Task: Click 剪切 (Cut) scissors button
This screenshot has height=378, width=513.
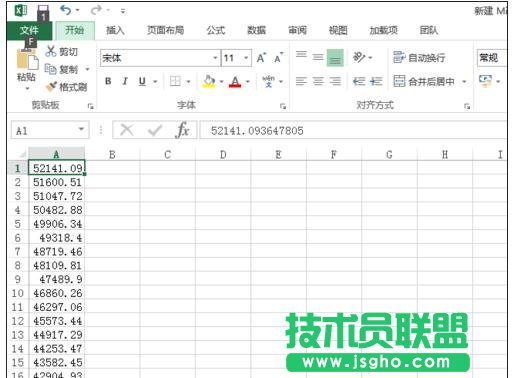Action: tap(62, 51)
